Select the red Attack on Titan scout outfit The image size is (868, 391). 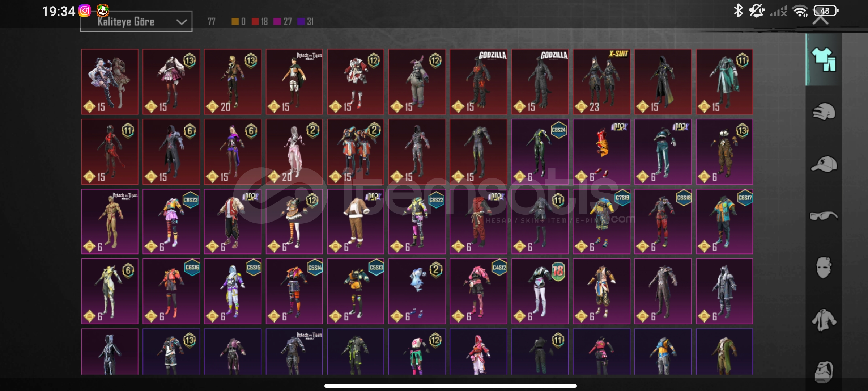click(x=294, y=82)
